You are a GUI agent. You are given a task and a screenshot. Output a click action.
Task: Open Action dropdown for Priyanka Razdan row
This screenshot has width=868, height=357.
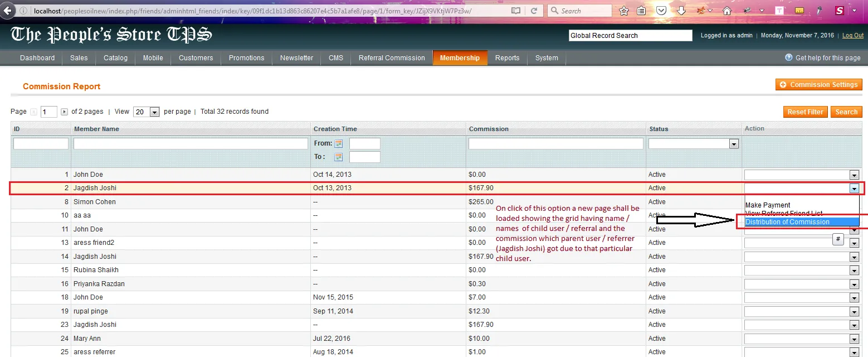[x=802, y=284]
